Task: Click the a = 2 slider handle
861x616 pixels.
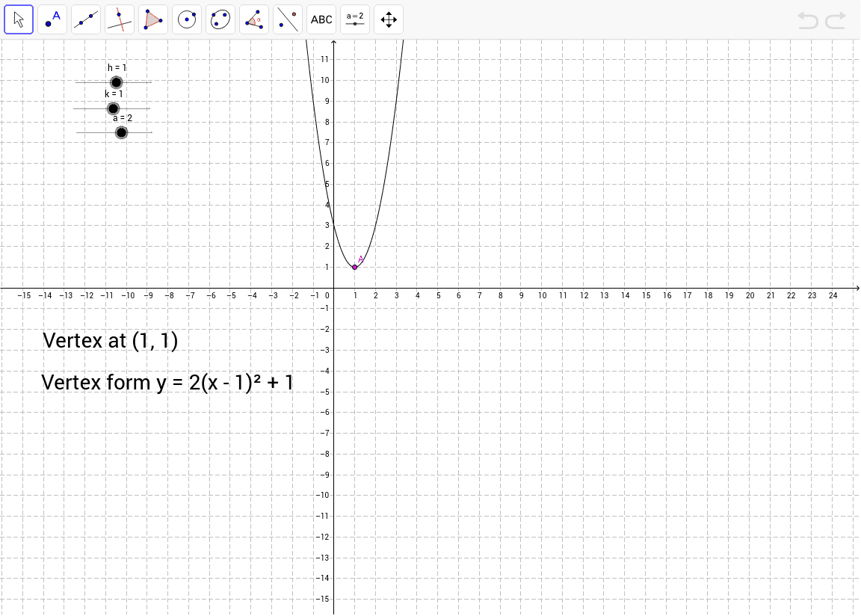Action: tap(121, 132)
